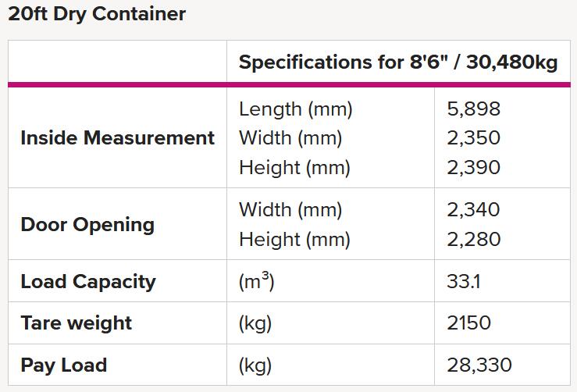Select the (kg) unit in Pay Load row
The height and width of the screenshot is (392, 577).
[x=255, y=365]
